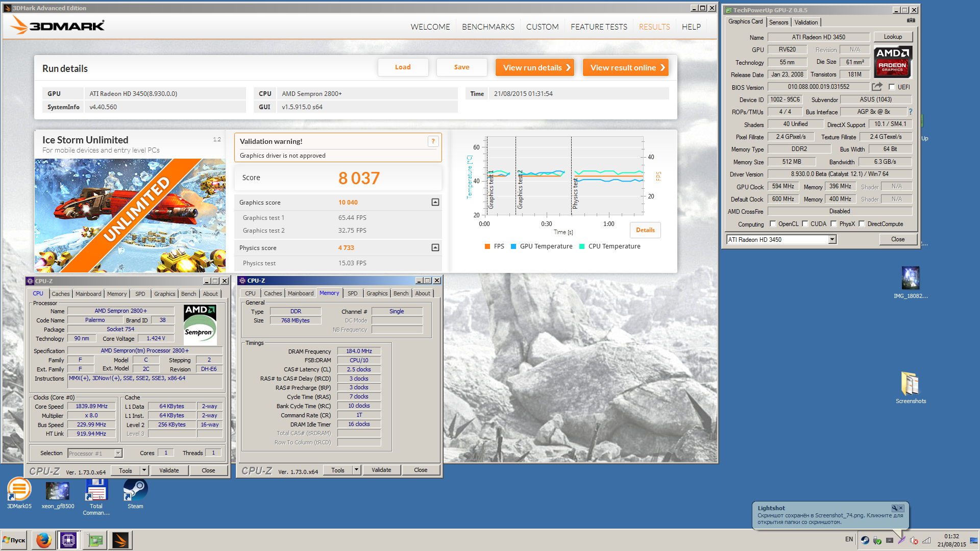Image resolution: width=980 pixels, height=551 pixels.
Task: Click the Load button in Run details
Action: coord(403,67)
